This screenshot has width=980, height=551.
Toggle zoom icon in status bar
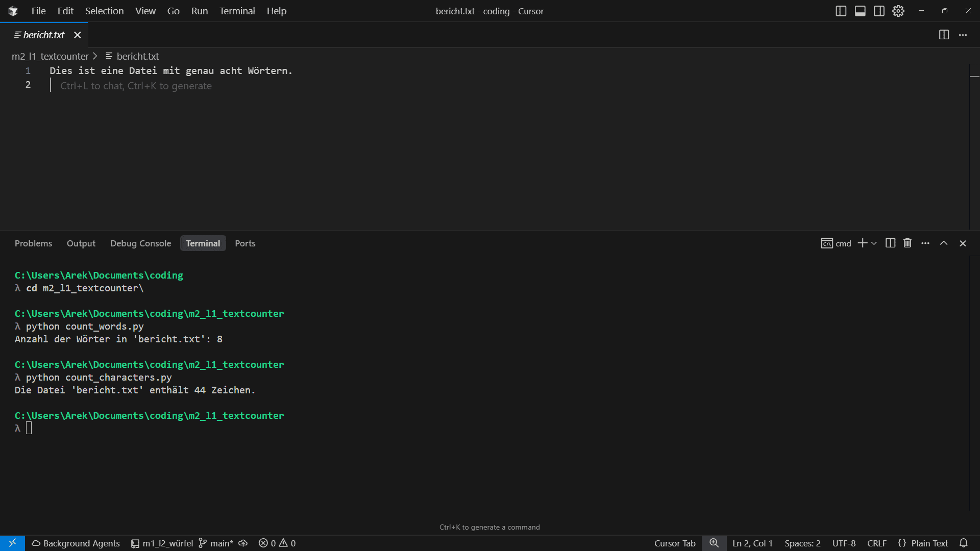click(715, 543)
